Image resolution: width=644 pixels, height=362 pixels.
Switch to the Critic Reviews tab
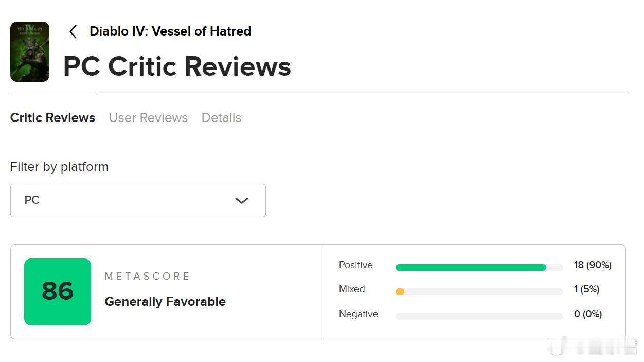52,117
